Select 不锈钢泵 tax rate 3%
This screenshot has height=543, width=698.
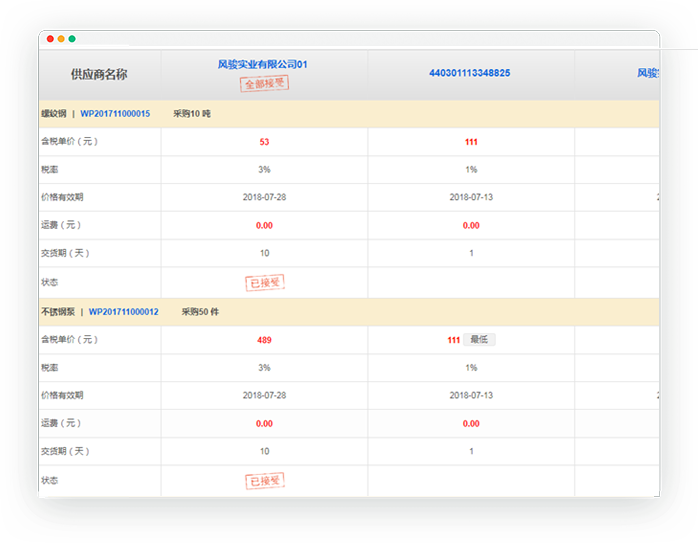[x=264, y=368]
